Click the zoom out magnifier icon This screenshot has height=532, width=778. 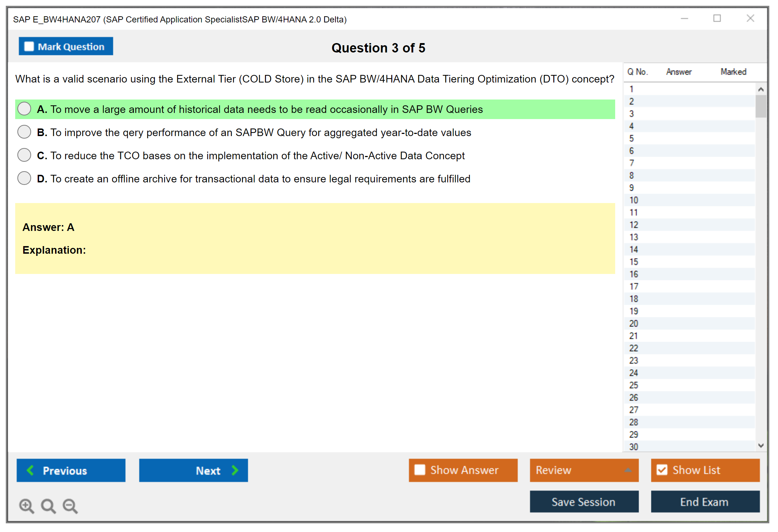point(70,506)
